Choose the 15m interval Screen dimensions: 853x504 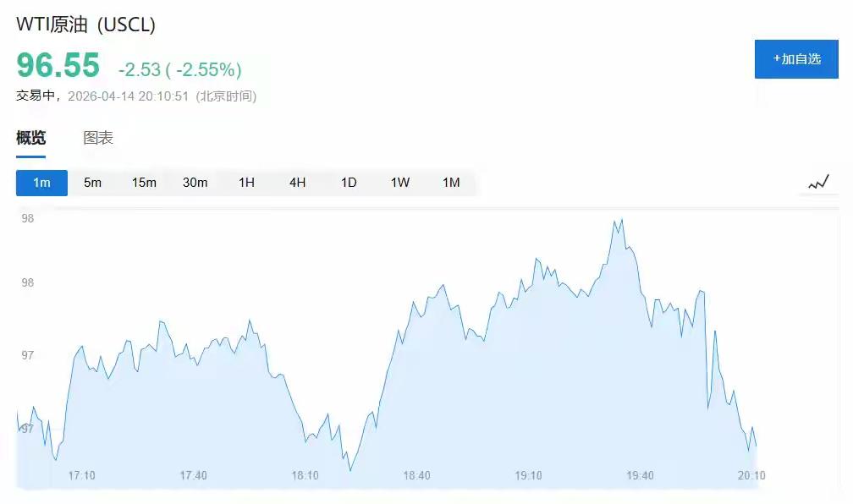tap(144, 183)
